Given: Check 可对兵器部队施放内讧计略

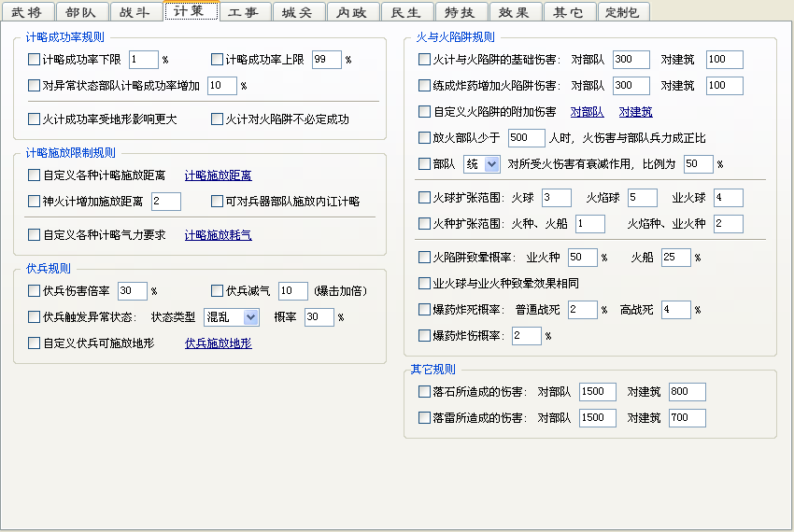Looking at the screenshot, I should (x=217, y=202).
